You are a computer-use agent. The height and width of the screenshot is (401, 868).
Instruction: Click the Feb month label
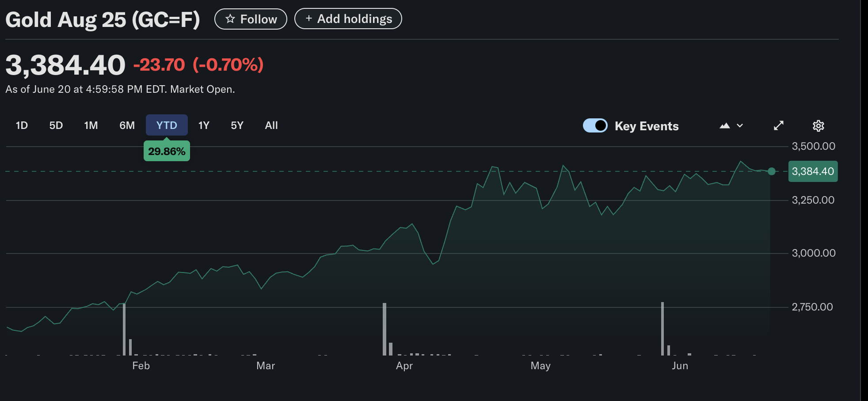tap(141, 366)
